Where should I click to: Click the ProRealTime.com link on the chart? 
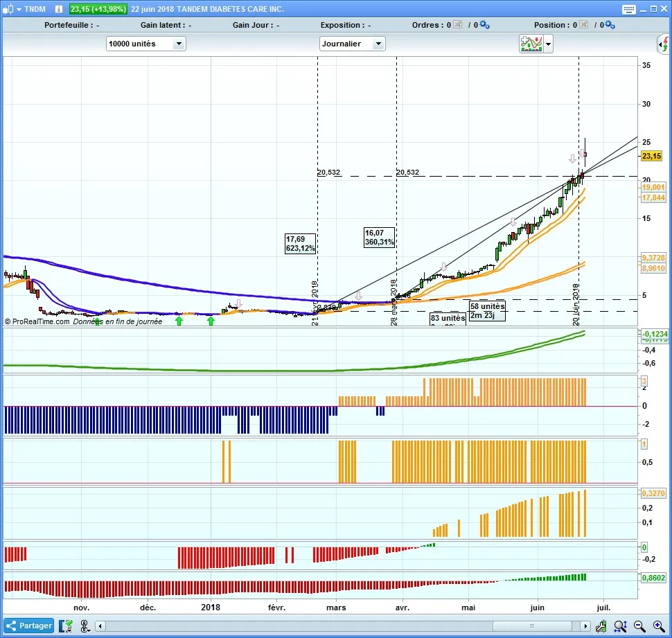[x=41, y=321]
